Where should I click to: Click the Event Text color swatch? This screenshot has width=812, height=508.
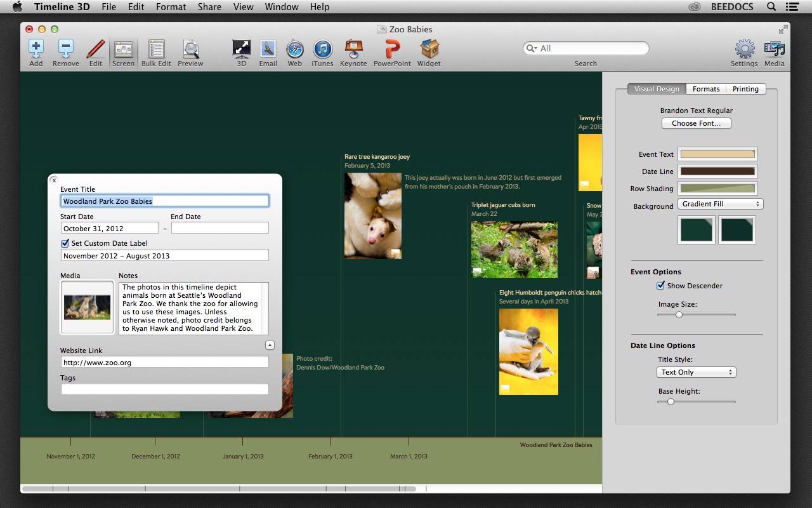click(717, 154)
